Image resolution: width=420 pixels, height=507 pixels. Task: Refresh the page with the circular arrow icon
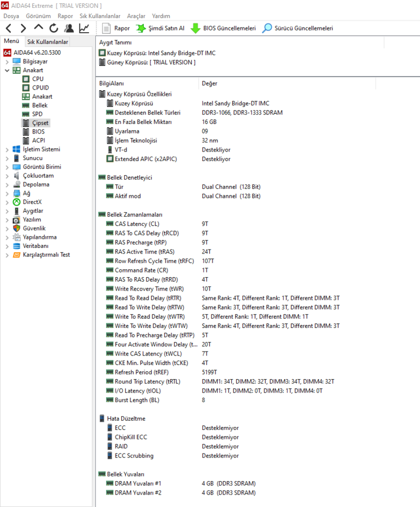coord(54,29)
